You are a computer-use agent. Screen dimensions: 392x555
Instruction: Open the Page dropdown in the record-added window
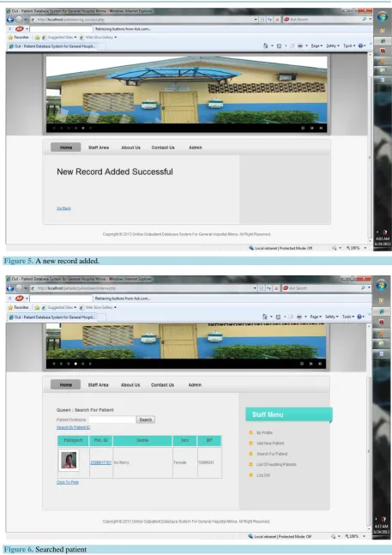[317, 45]
